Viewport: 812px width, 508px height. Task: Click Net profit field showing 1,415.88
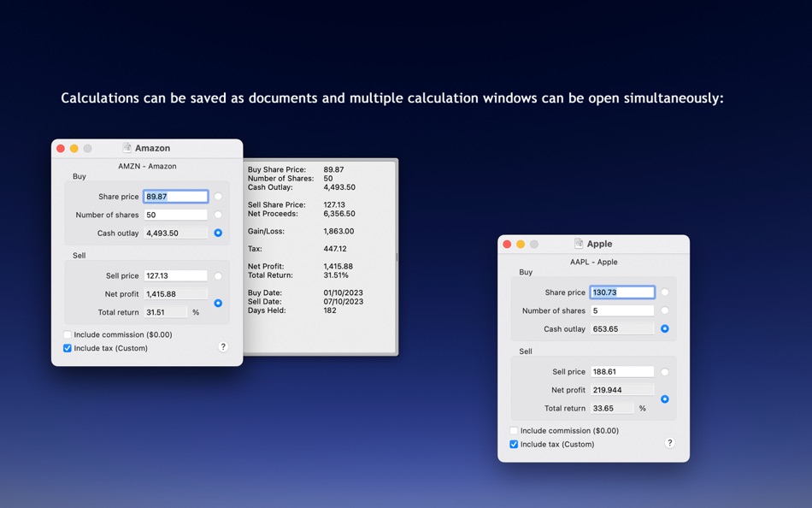click(x=175, y=294)
